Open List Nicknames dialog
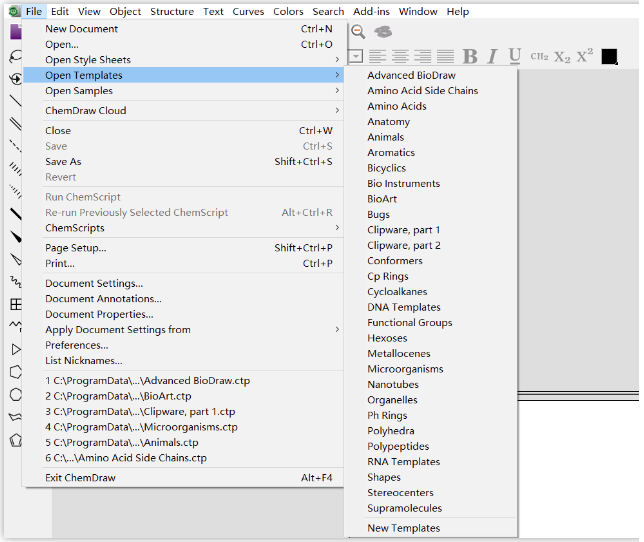Screen dimensions: 644x542 [x=183, y=361]
